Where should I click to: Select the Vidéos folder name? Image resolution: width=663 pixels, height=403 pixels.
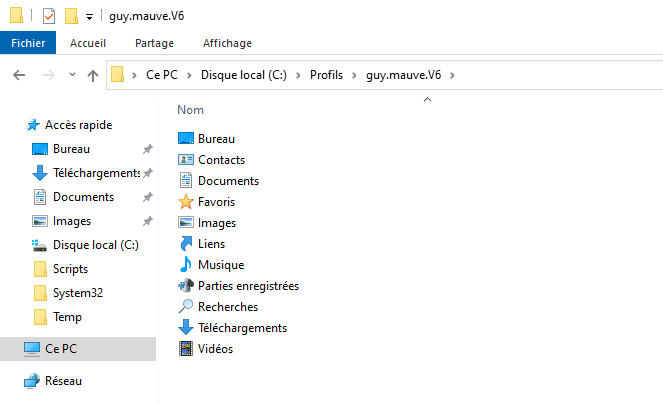pyautogui.click(x=216, y=349)
